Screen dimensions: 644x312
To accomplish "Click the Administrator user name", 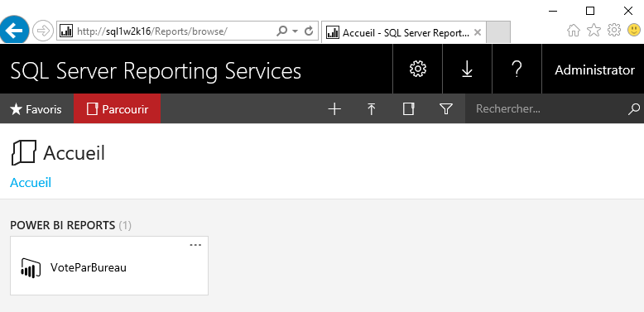I will point(594,70).
